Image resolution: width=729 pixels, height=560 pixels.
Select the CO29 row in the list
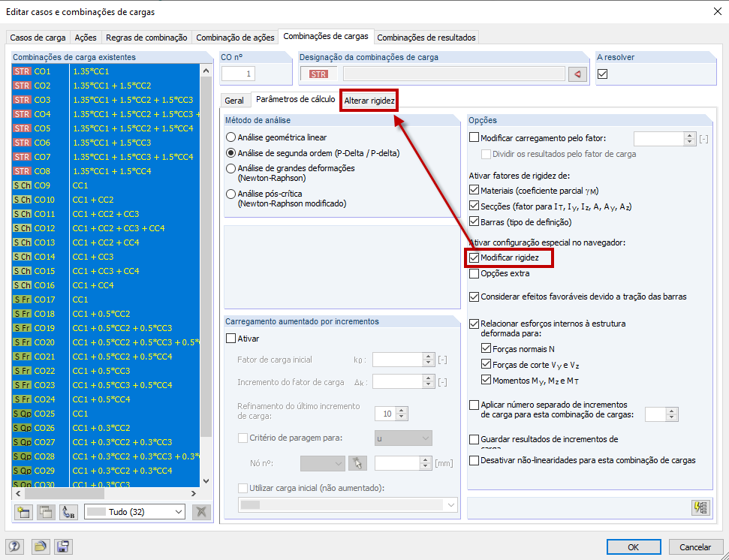click(x=106, y=471)
